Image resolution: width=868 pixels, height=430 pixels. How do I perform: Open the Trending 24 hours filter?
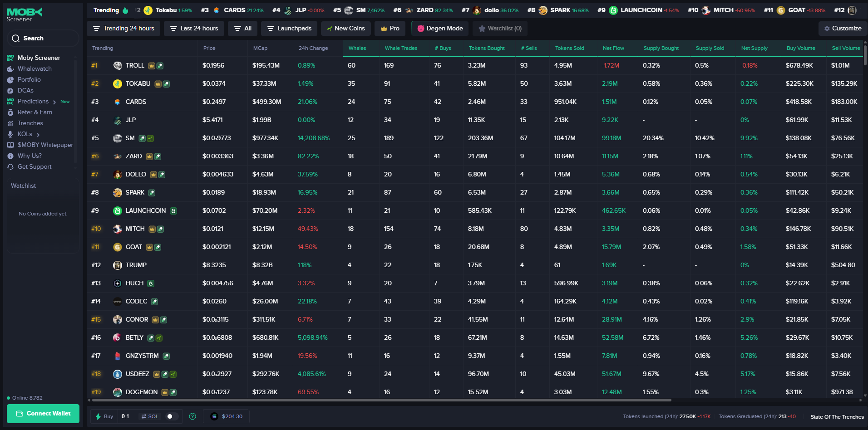pyautogui.click(x=123, y=29)
